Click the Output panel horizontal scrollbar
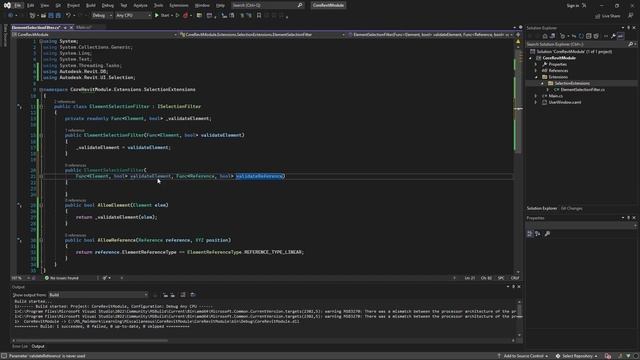 (x=91, y=340)
